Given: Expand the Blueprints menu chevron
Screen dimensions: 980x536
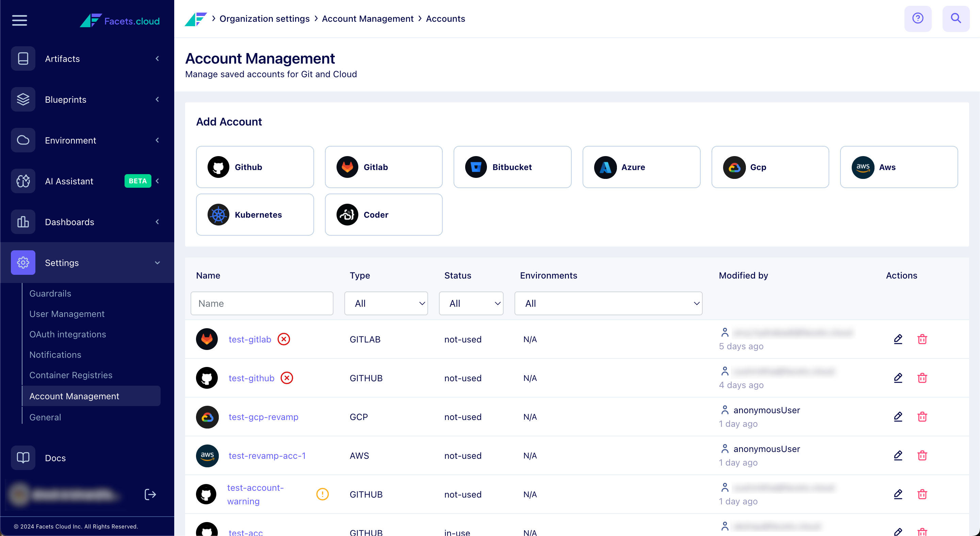Looking at the screenshot, I should 158,99.
